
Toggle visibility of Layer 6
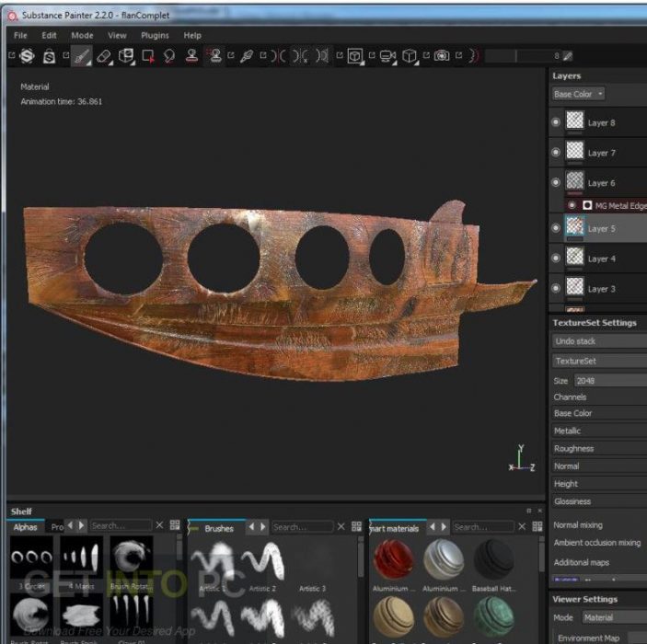(x=555, y=182)
